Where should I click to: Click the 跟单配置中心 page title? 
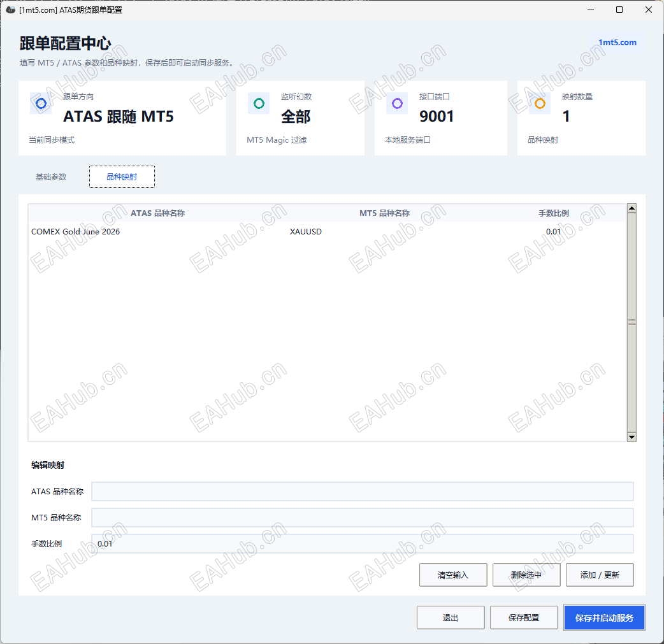[65, 43]
